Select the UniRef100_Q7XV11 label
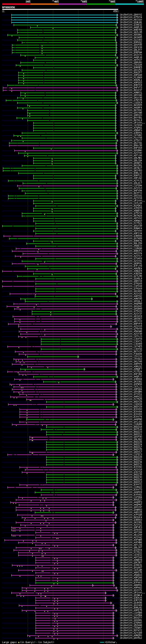 pos(131,394)
